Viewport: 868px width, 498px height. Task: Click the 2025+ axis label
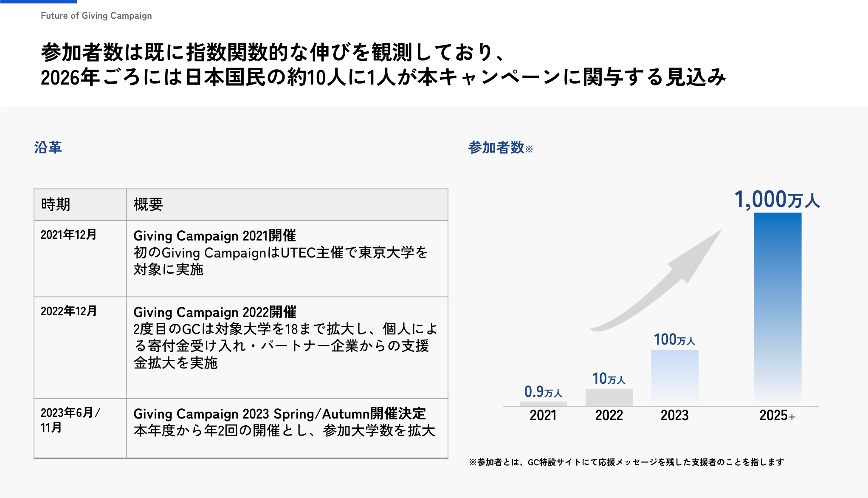point(777,416)
